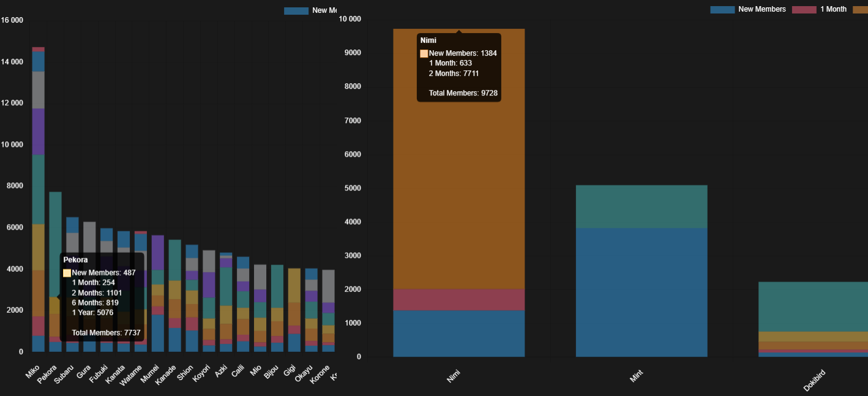The width and height of the screenshot is (868, 396).
Task: Click the gold segment of Dokibird's bar
Action: 813,337
